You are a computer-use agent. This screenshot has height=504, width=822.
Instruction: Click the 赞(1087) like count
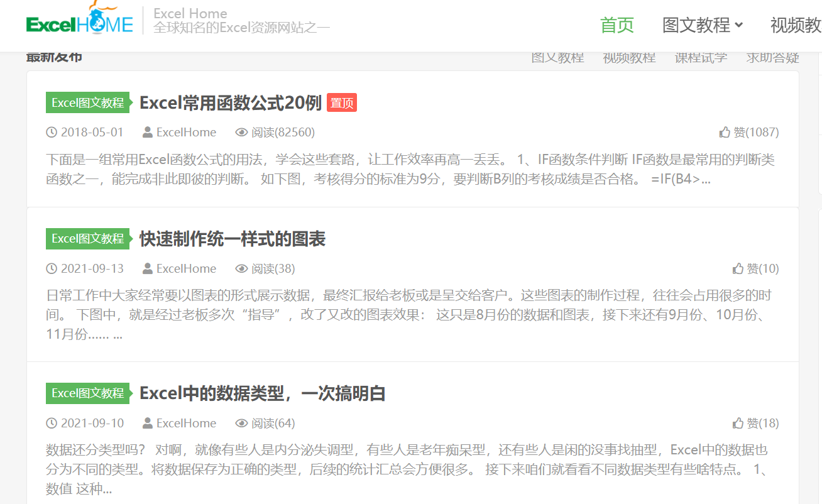point(756,133)
